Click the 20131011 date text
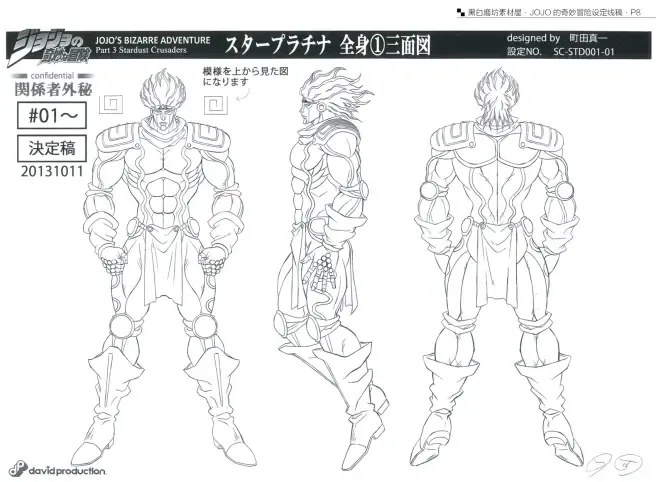Viewport: 656px width, 482px height. [52, 171]
